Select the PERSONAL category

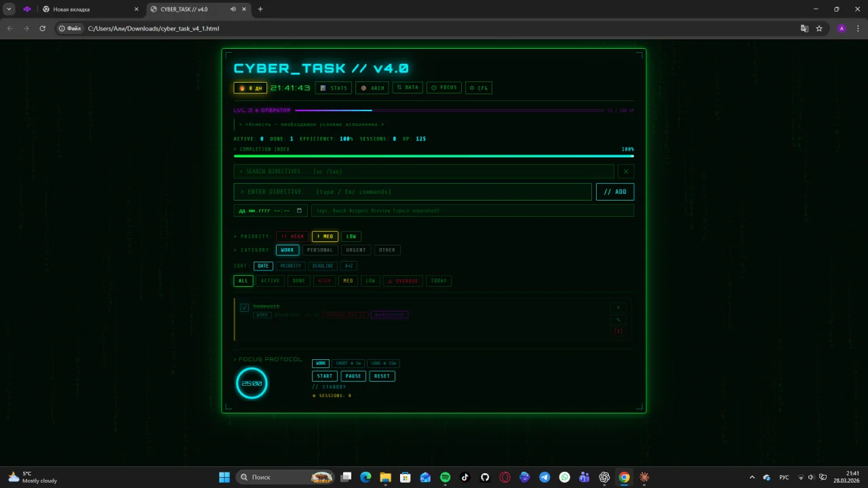click(320, 250)
